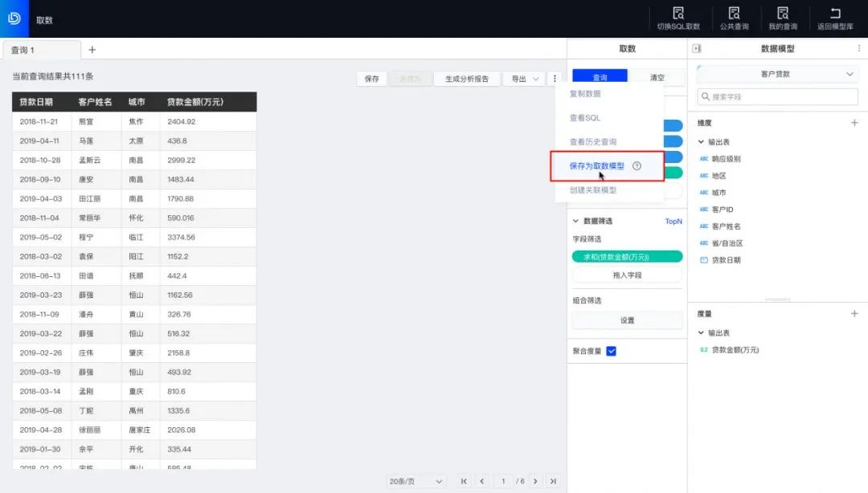Click the ABC icon beside 响应级别
The width and height of the screenshot is (868, 493).
[x=703, y=159]
